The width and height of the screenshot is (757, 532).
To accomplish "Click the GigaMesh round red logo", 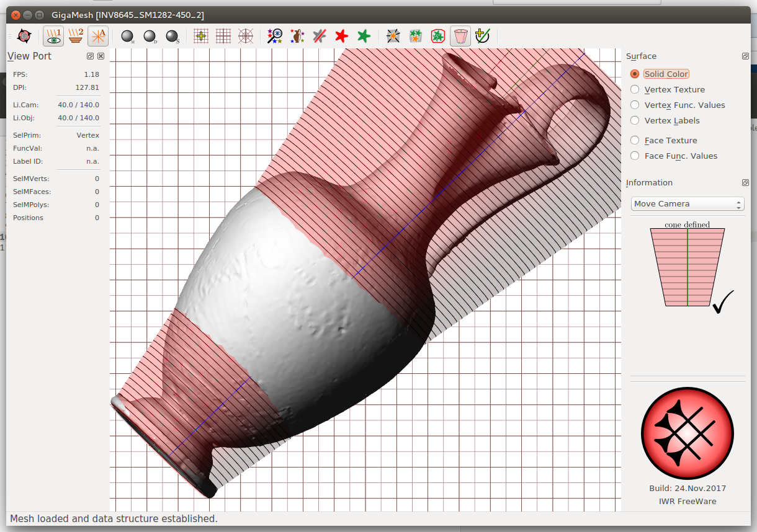I will [x=688, y=432].
